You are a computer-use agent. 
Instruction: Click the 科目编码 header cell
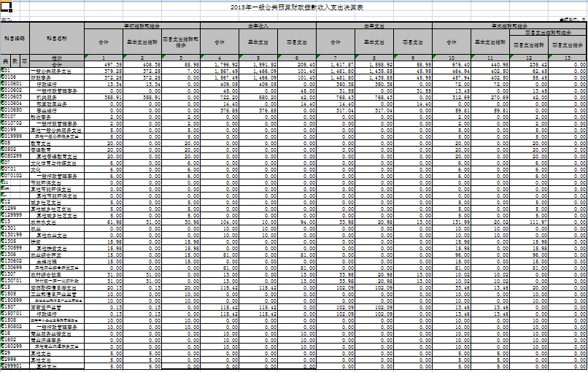coord(15,39)
